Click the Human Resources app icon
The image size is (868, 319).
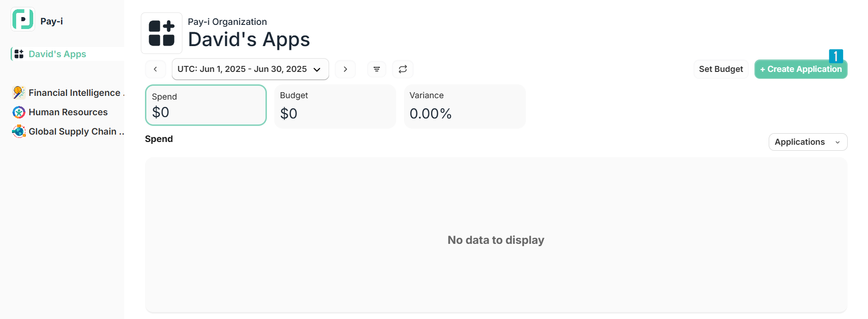point(19,112)
